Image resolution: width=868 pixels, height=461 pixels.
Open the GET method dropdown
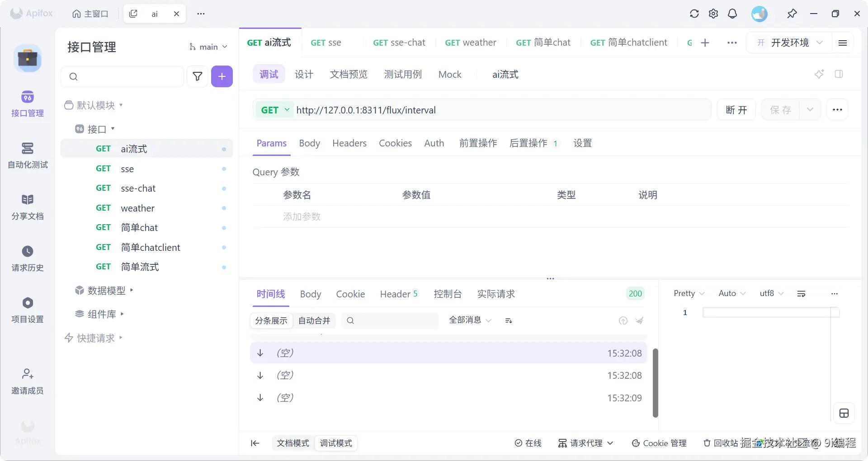(275, 110)
